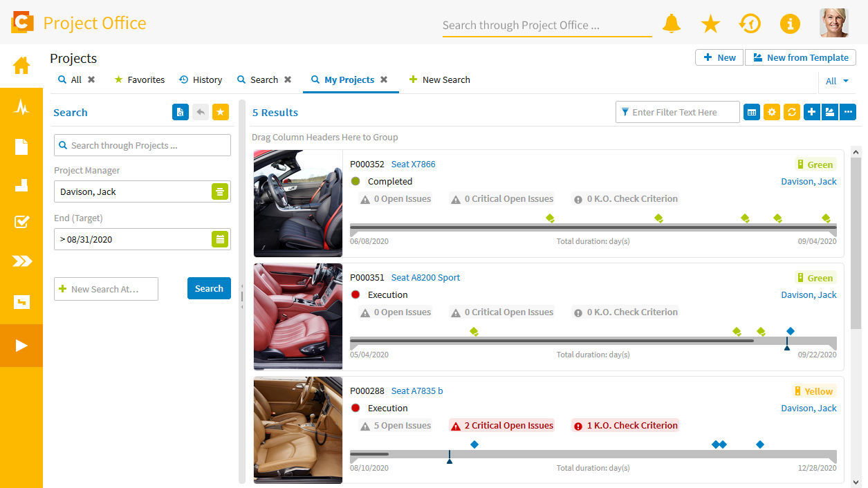
Task: Open the ellipsis more-options menu
Action: click(x=848, y=111)
